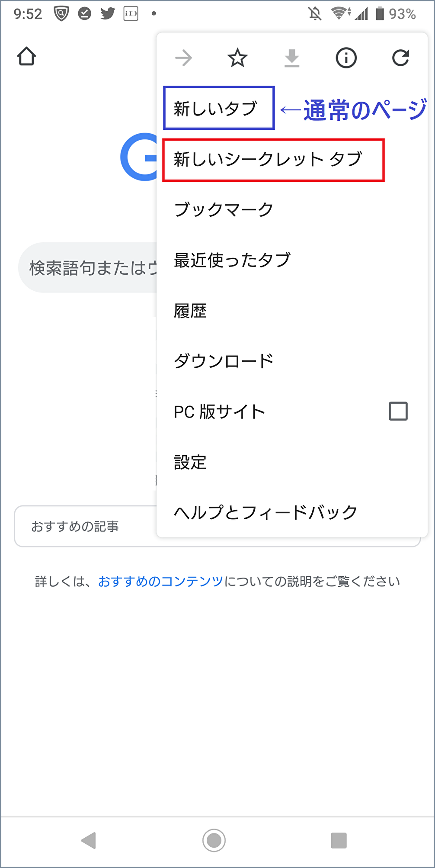Tap the Android recent apps square button
Viewport: 435px width, 868px height.
[339, 840]
